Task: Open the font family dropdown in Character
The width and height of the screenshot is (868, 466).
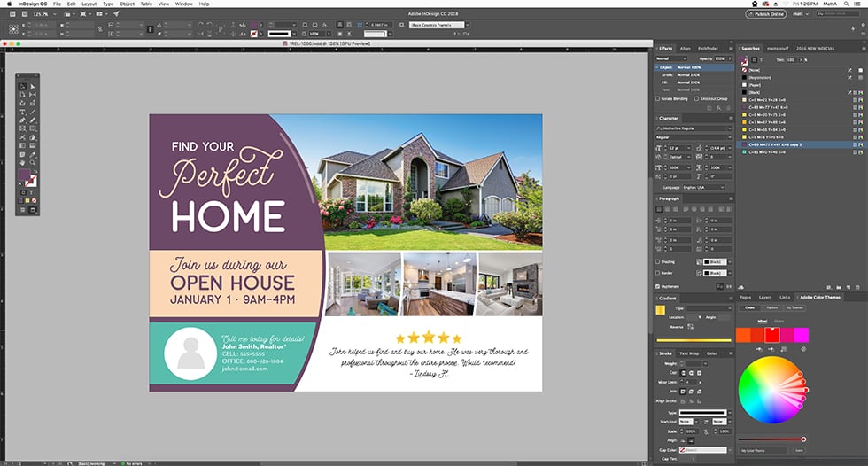Action: [x=694, y=128]
